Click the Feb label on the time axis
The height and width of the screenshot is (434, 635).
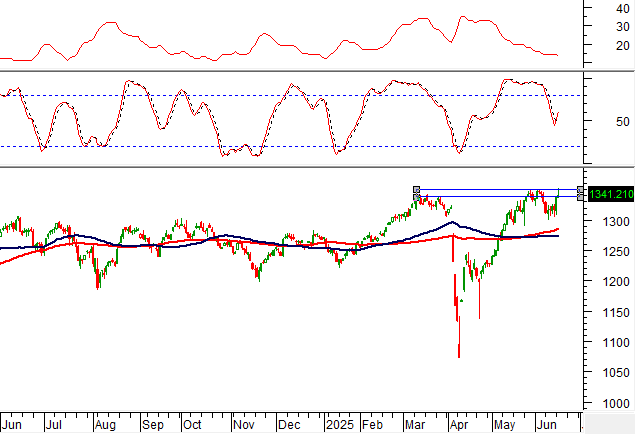pyautogui.click(x=372, y=425)
